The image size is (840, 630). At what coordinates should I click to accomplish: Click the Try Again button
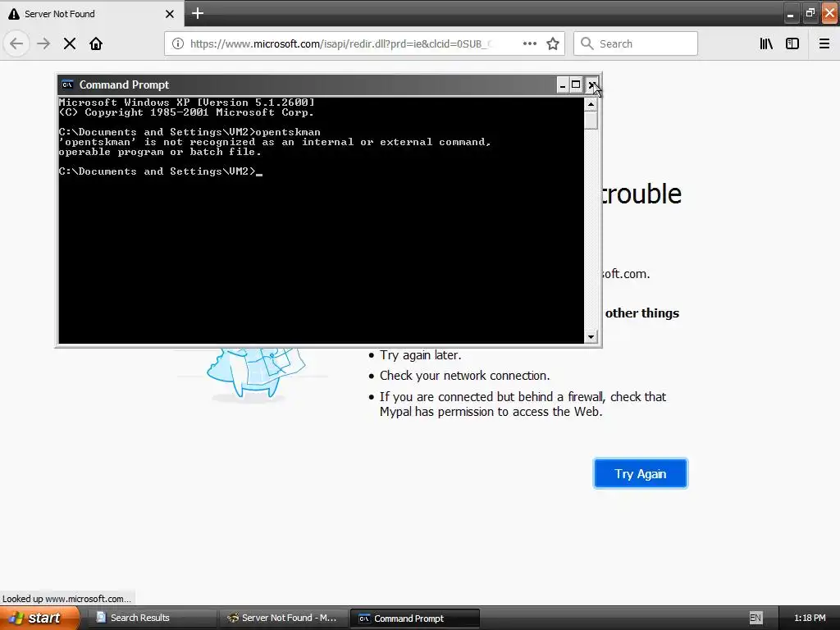(640, 473)
